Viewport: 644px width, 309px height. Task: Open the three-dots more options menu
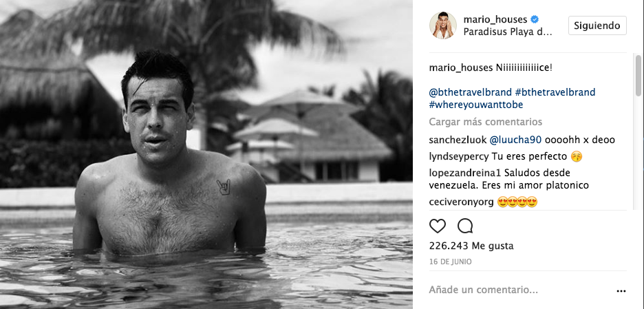pyautogui.click(x=621, y=291)
